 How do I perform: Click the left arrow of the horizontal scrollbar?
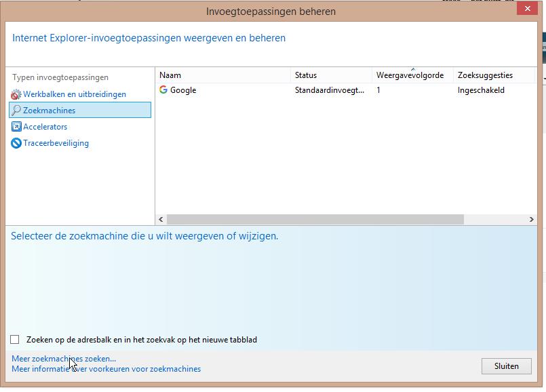point(161,220)
